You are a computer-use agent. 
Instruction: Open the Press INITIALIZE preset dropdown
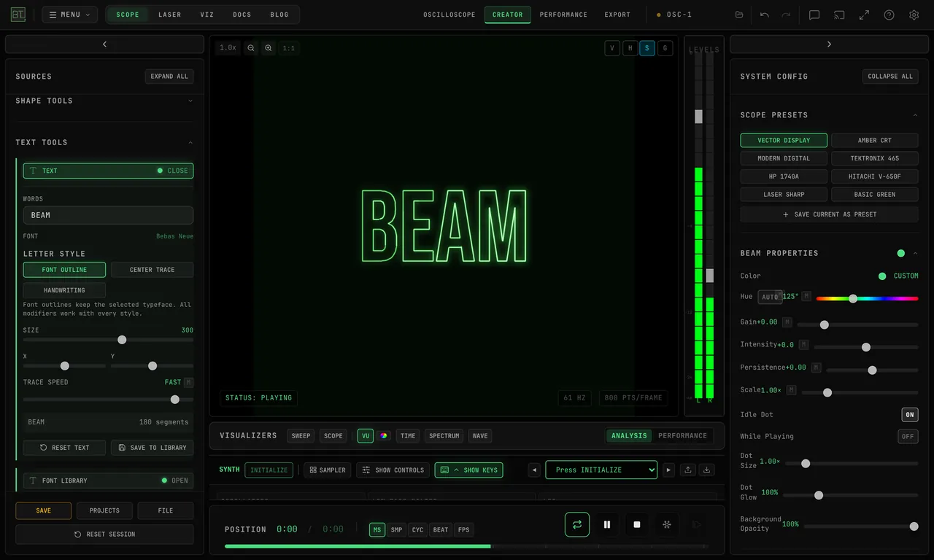601,470
